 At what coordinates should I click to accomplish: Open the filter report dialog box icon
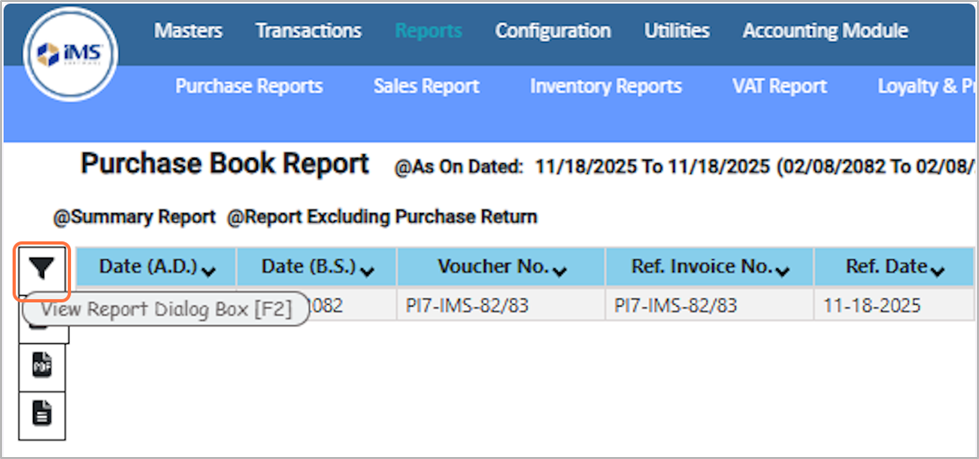42,268
